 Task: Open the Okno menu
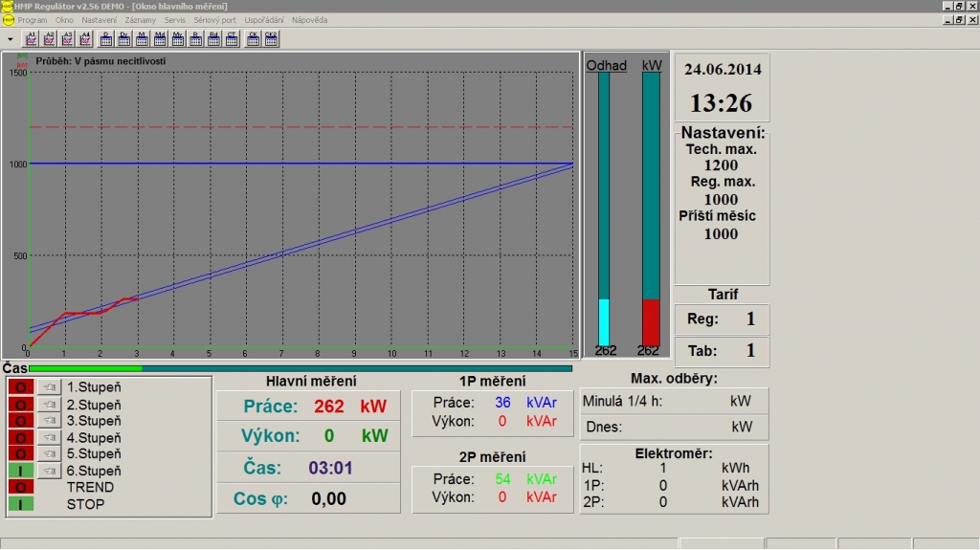pos(64,20)
